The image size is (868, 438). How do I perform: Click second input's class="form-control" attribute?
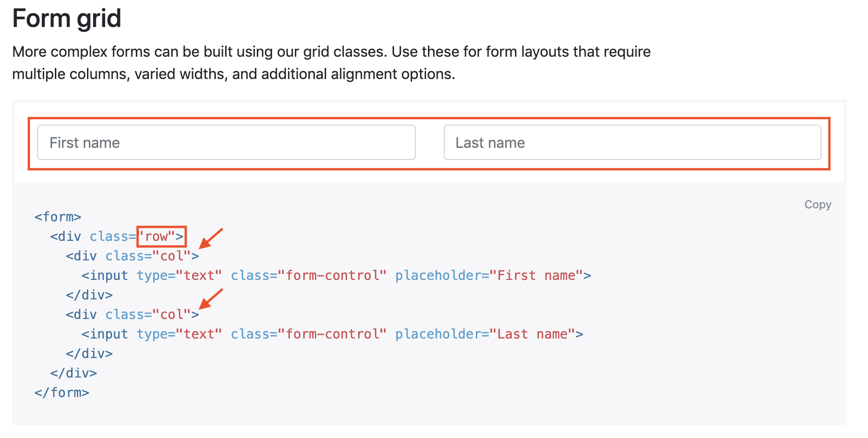[308, 334]
